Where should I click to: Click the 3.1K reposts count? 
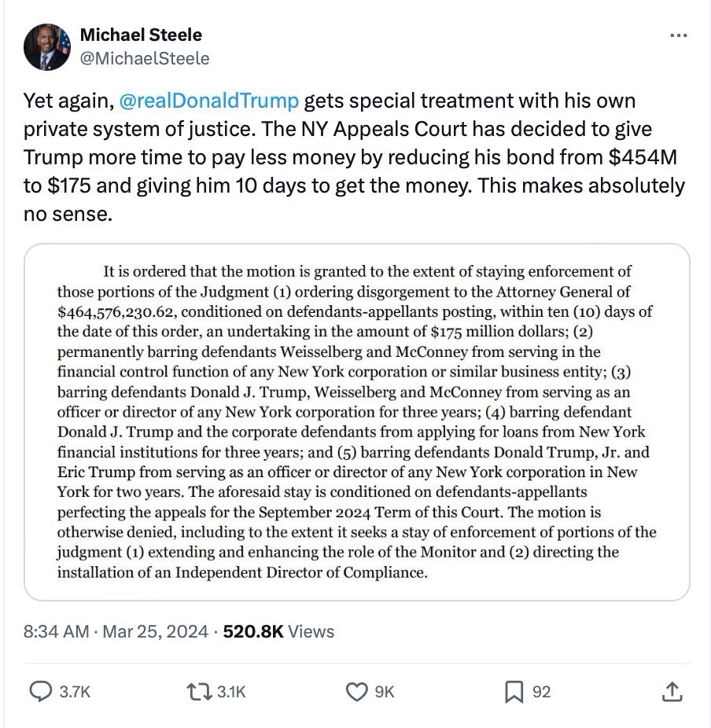click(231, 692)
